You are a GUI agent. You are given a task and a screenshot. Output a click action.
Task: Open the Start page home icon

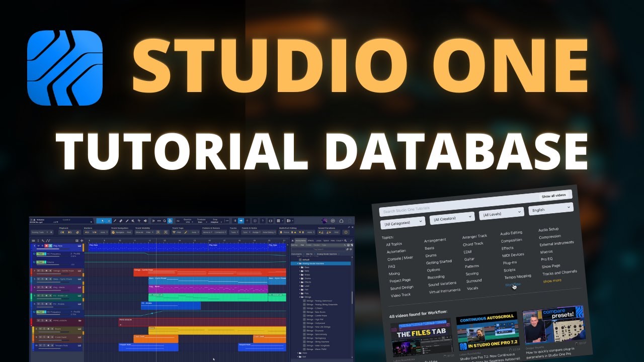[341, 221]
